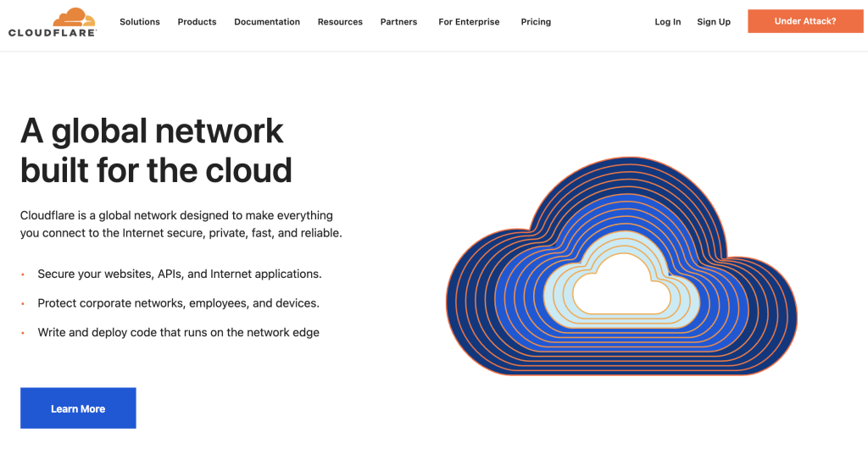Open the Pricing page
Viewport: 868px width, 460px height.
536,21
